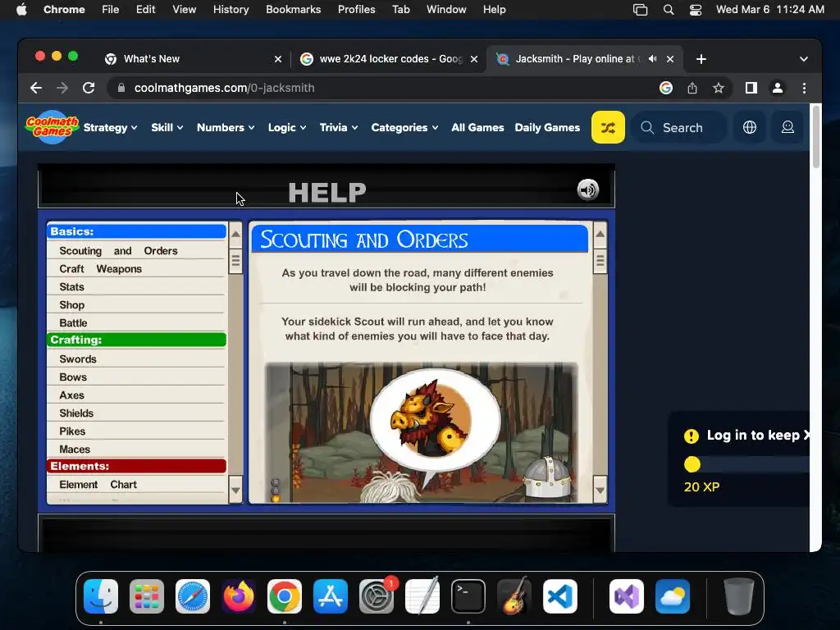Expand the Numbers dropdown menu
840x630 pixels.
pos(226,127)
